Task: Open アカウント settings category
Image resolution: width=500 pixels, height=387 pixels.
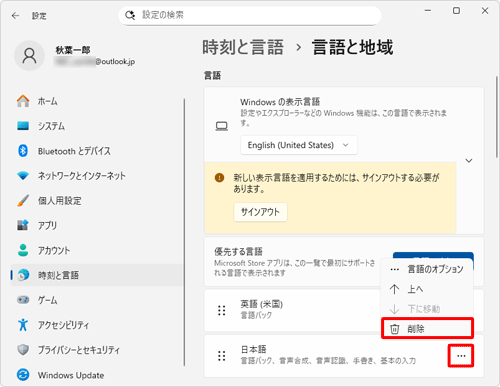Action: pos(97,250)
